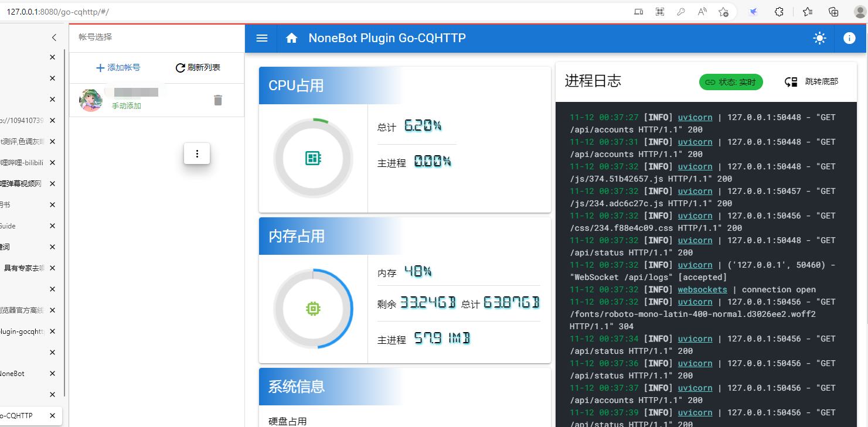Switch to the 弹幕视频网 tab

pyautogui.click(x=21, y=184)
